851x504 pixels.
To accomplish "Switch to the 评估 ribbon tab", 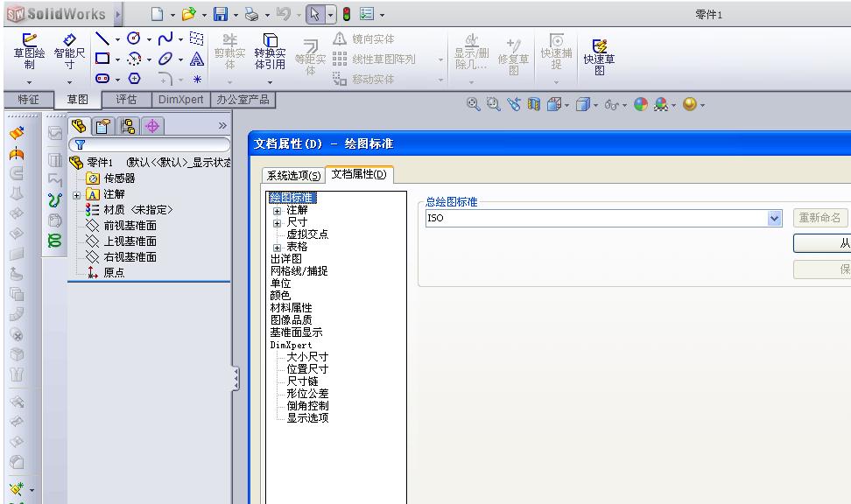I will click(126, 100).
